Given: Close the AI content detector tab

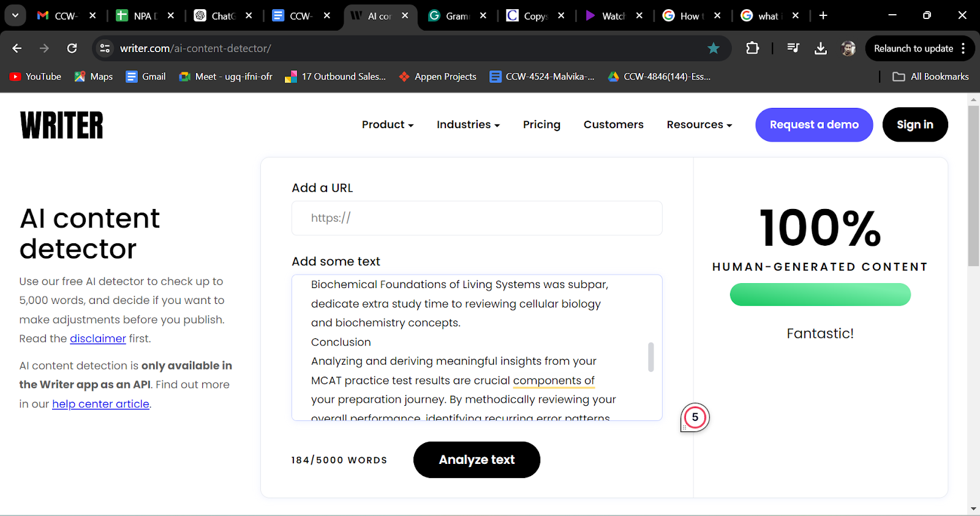Looking at the screenshot, I should tap(405, 16).
